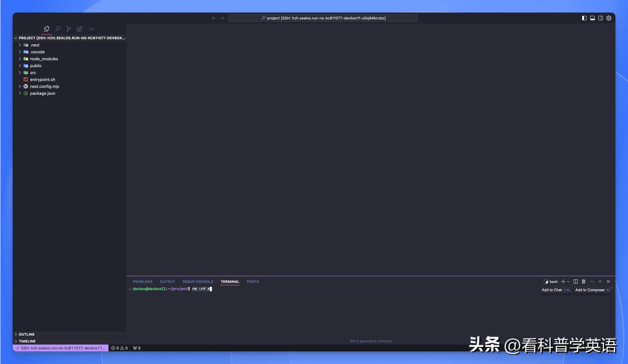The height and width of the screenshot is (364, 628).
Task: Open the Explorer view icon
Action: click(x=47, y=29)
